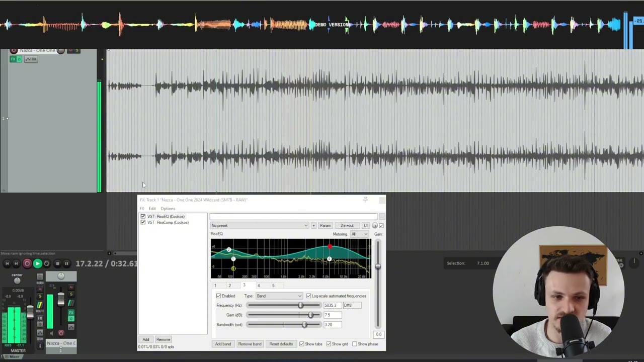Click the UI button in FX window
The image size is (644, 362).
tap(366, 226)
